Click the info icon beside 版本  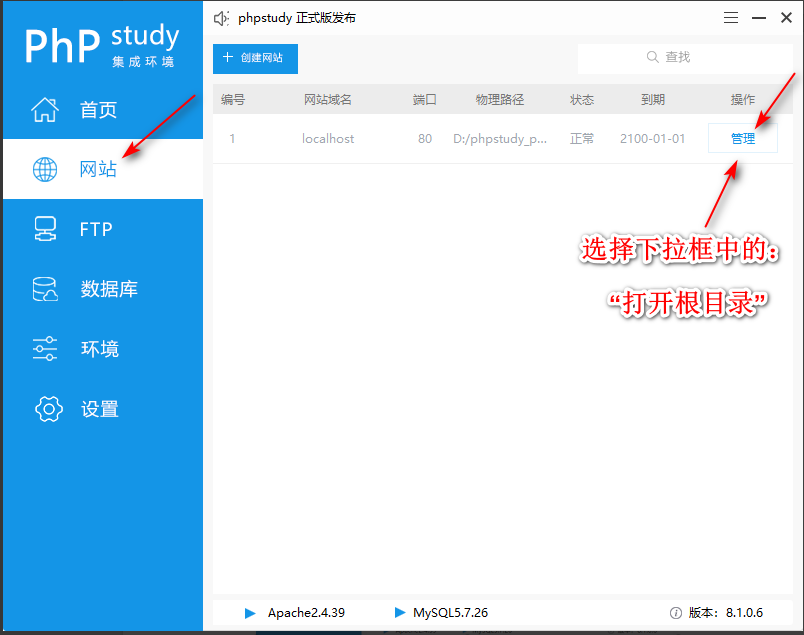coord(676,613)
